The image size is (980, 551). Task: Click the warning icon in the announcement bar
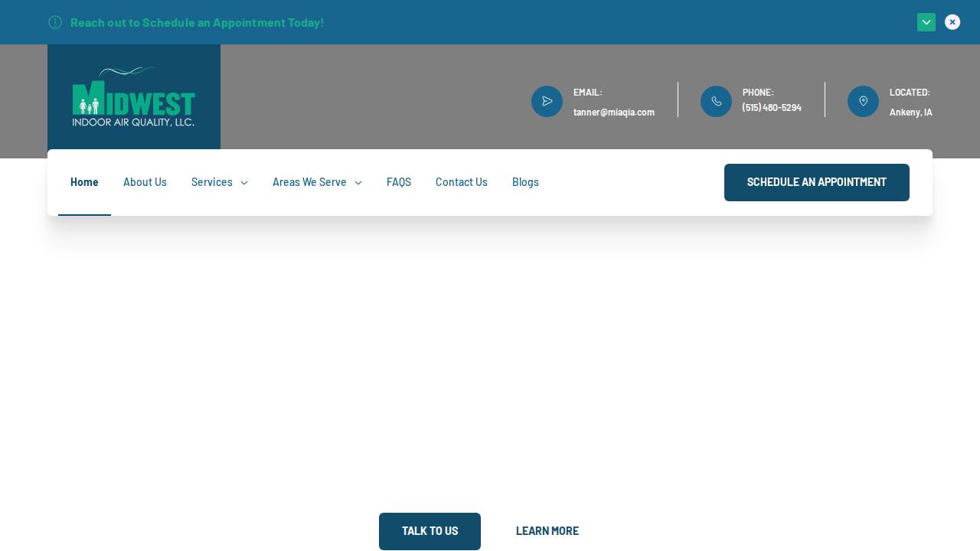pos(55,22)
